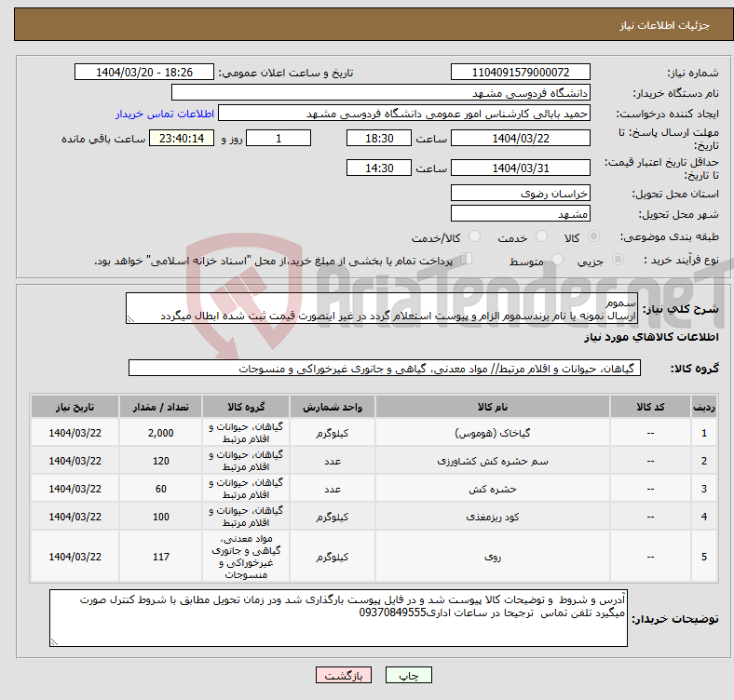The width and height of the screenshot is (734, 700).
Task: Select the متوسط purchase type radio
Action: [557, 259]
